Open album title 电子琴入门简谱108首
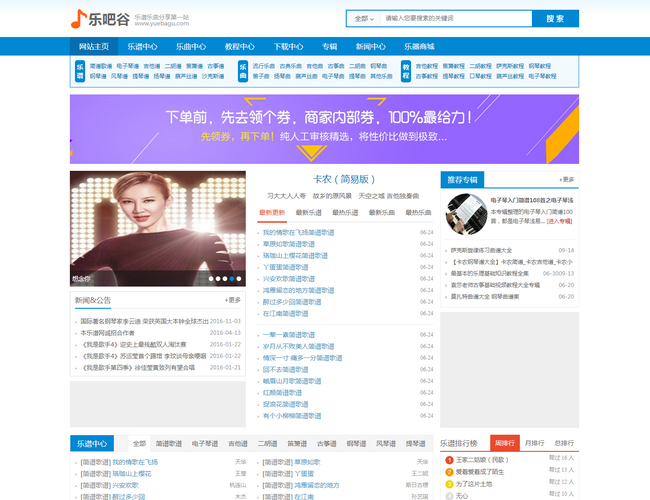Viewport: 650px width, 500px height. coord(532,200)
